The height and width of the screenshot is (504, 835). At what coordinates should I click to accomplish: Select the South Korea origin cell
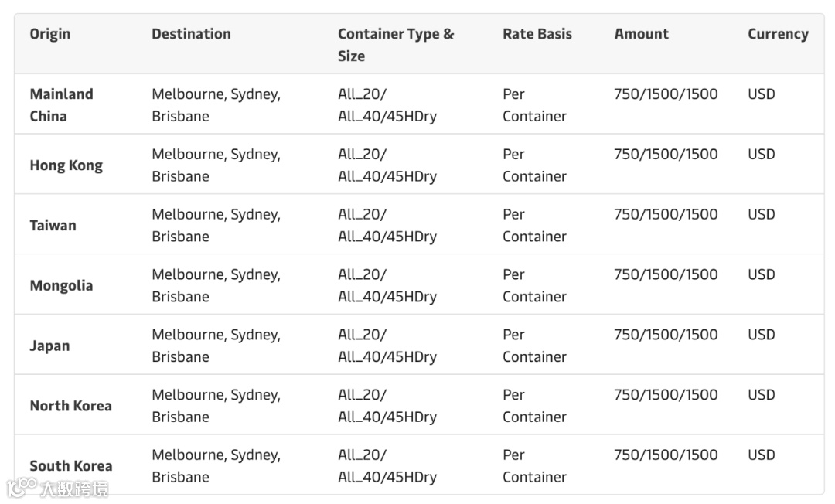[x=71, y=465]
